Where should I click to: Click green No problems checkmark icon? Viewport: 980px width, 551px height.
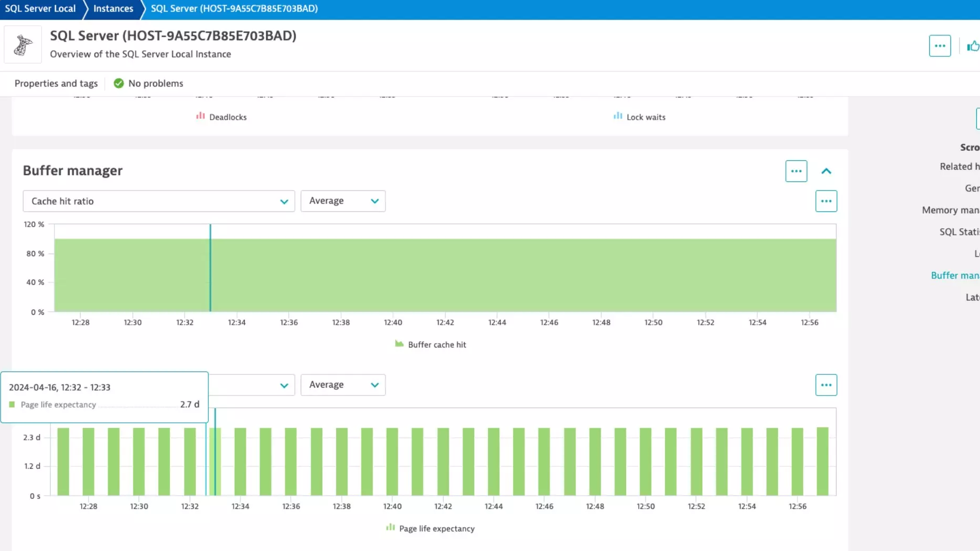click(x=119, y=83)
